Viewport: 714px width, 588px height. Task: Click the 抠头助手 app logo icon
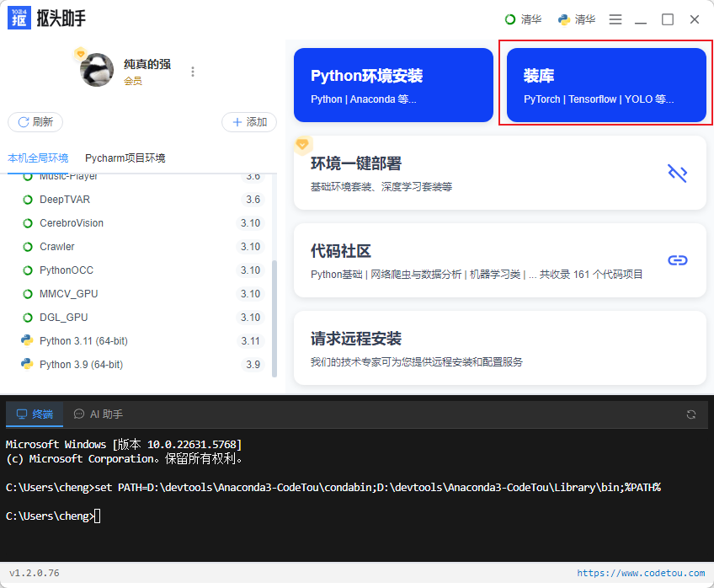click(18, 18)
